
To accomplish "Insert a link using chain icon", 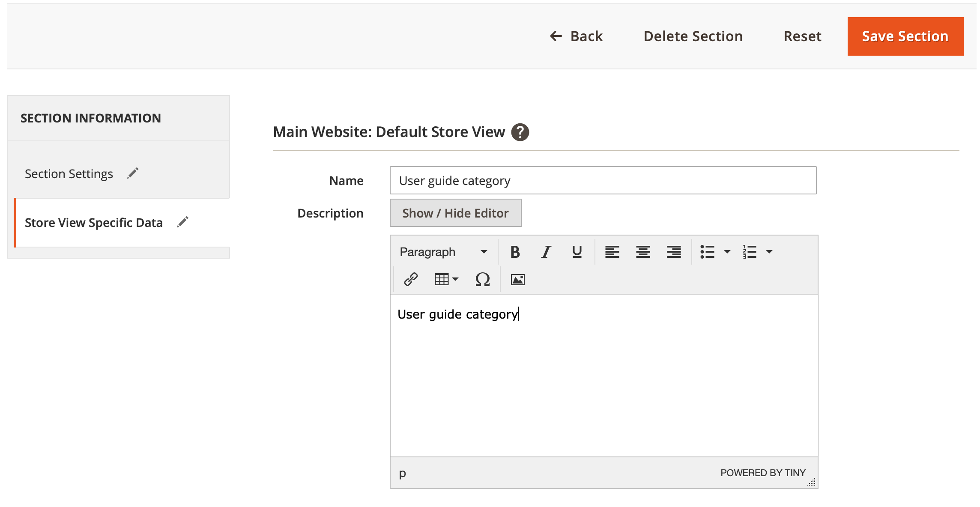I will click(x=411, y=279).
